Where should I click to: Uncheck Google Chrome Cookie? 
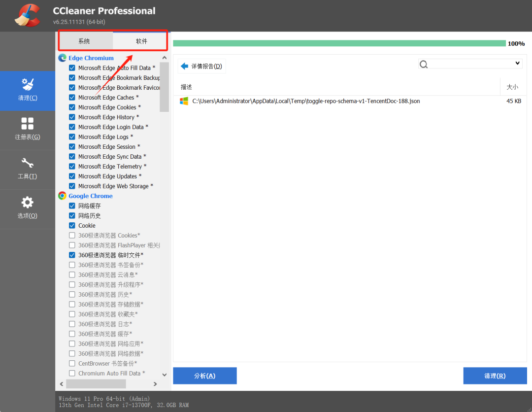pos(72,225)
